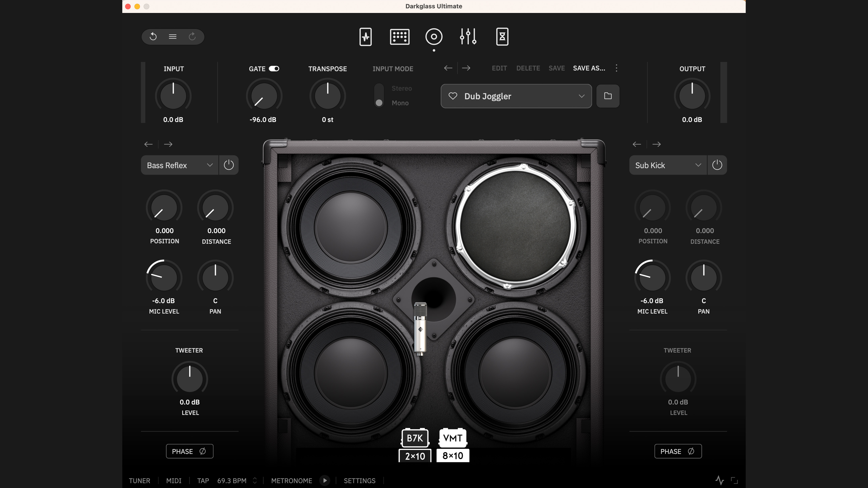Favorite the Dub Joggler preset heart

click(453, 96)
